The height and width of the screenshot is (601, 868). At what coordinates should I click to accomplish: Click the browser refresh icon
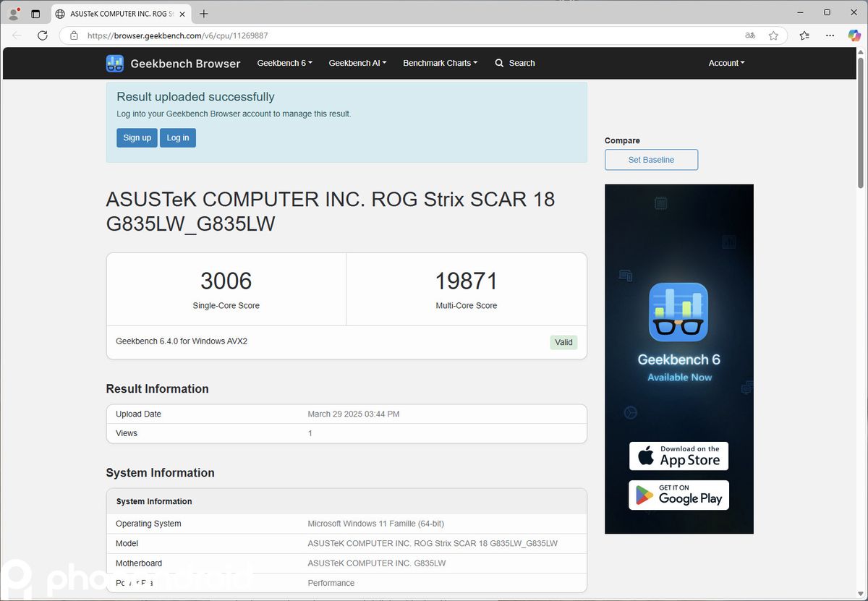43,35
